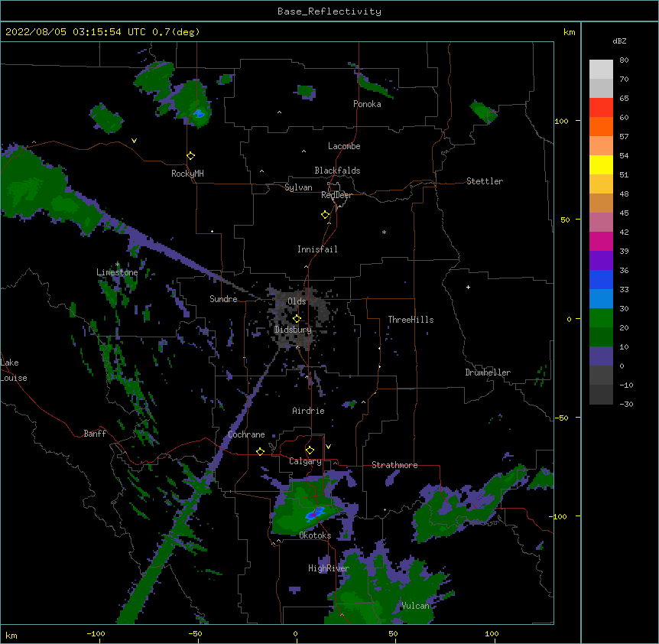The width and height of the screenshot is (659, 644).
Task: Click the yellow diamond marker south of RedDeer
Action: pyautogui.click(x=325, y=215)
